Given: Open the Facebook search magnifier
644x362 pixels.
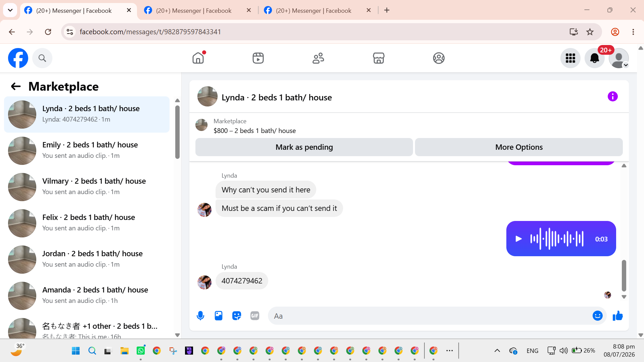Looking at the screenshot, I should (42, 58).
